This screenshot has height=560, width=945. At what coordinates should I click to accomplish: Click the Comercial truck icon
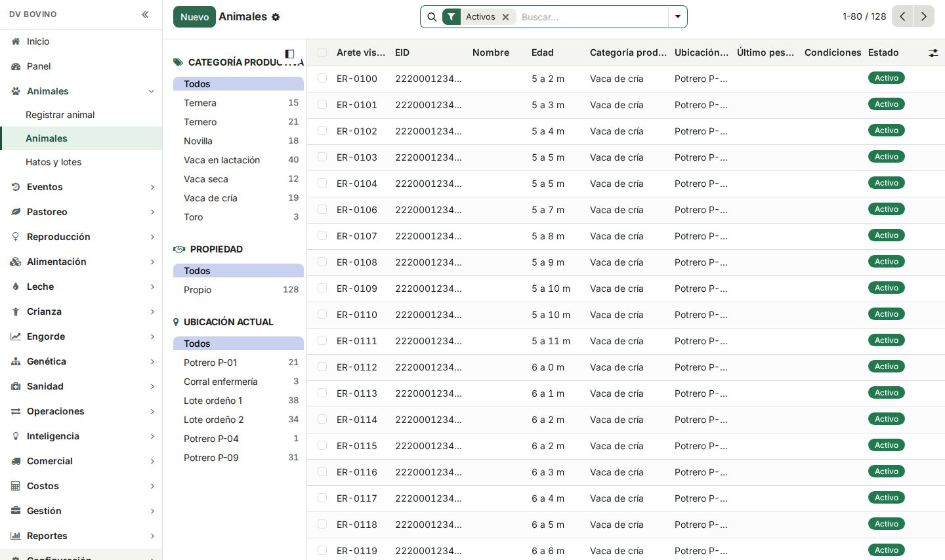16,461
